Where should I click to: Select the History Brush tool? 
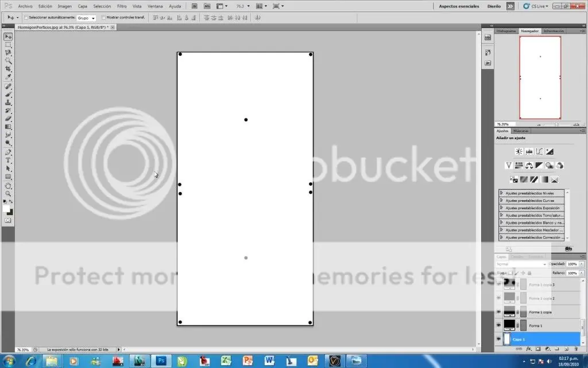pyautogui.click(x=8, y=110)
